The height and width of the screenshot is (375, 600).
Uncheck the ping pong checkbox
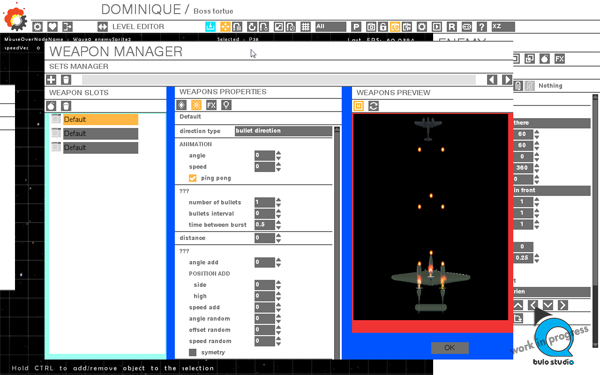(x=192, y=178)
